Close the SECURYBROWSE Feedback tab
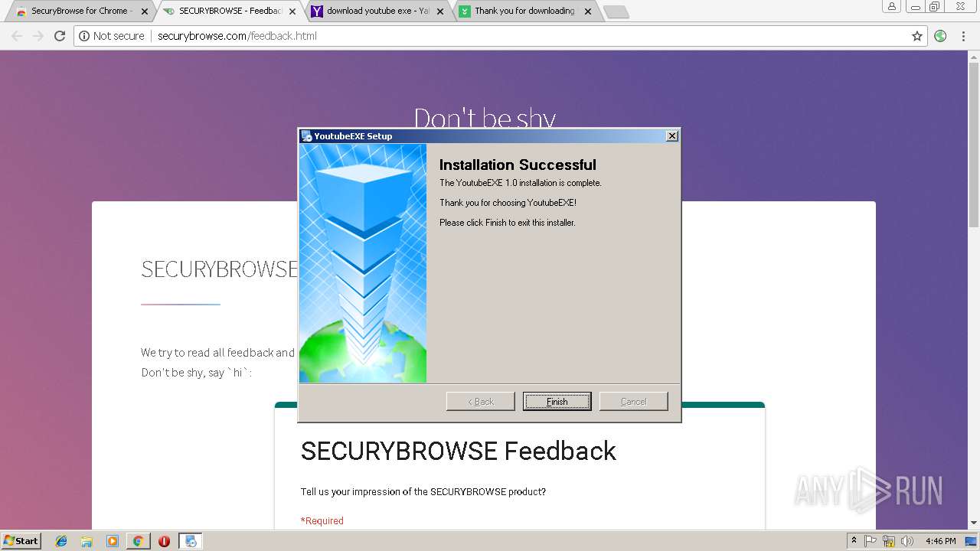980x551 pixels. pyautogui.click(x=292, y=11)
